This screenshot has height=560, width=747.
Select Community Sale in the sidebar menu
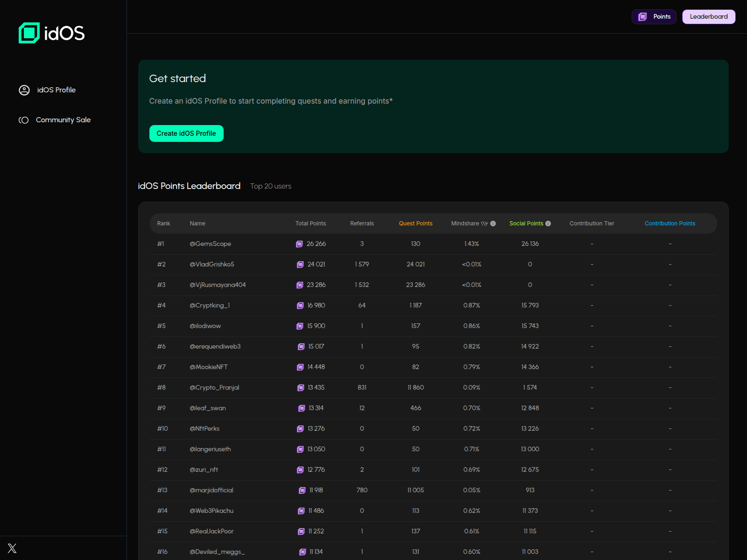tap(63, 120)
